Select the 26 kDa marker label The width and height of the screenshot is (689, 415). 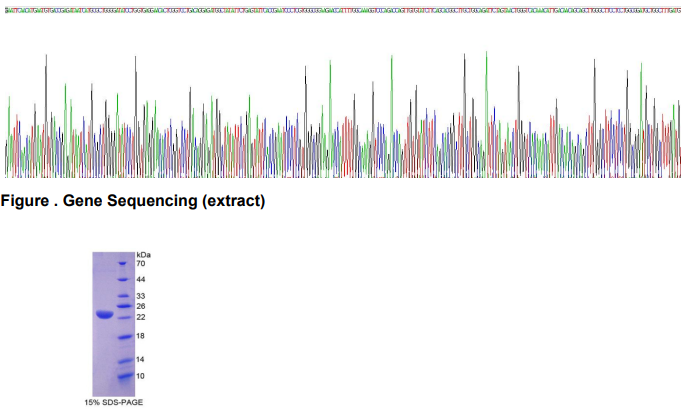pos(141,306)
